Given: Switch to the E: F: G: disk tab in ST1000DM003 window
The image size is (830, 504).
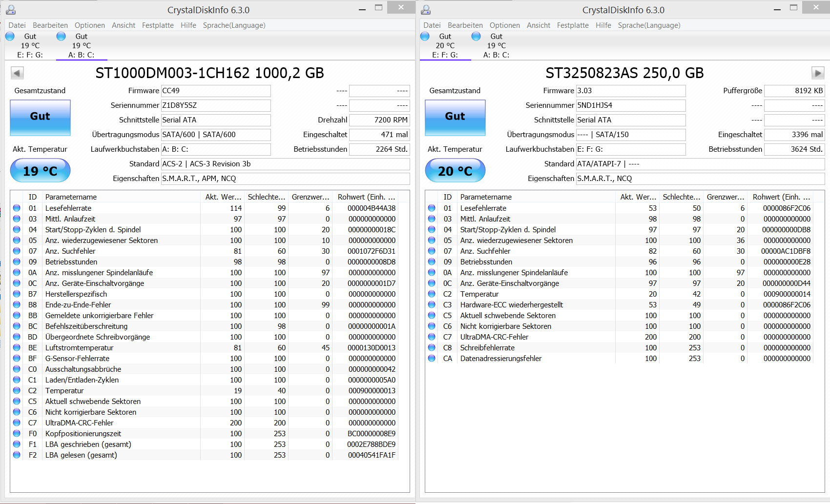Looking at the screenshot, I should click(x=30, y=45).
